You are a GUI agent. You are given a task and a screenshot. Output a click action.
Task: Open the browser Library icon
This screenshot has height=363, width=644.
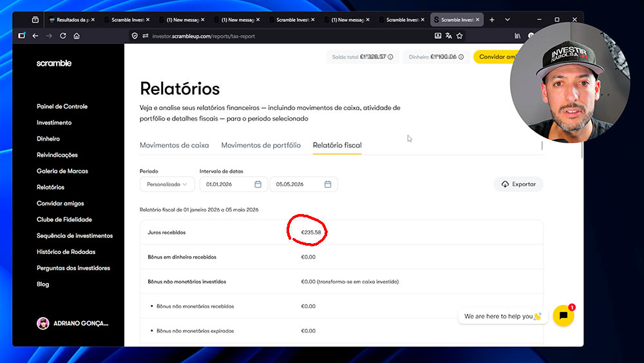(518, 35)
